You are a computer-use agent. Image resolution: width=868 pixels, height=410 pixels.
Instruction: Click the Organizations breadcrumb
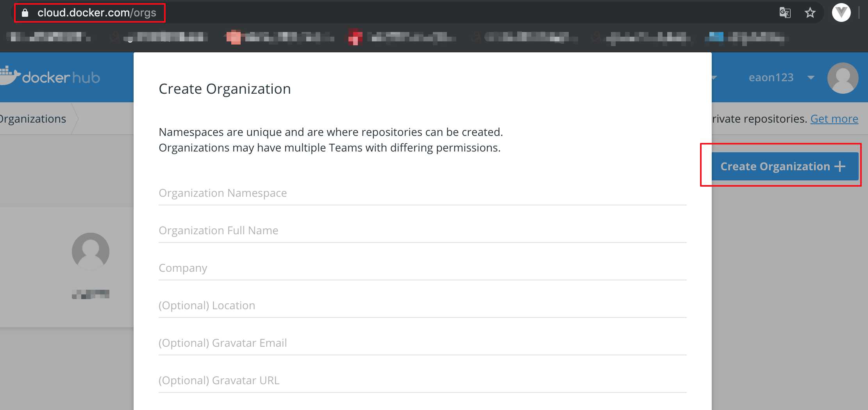point(33,119)
